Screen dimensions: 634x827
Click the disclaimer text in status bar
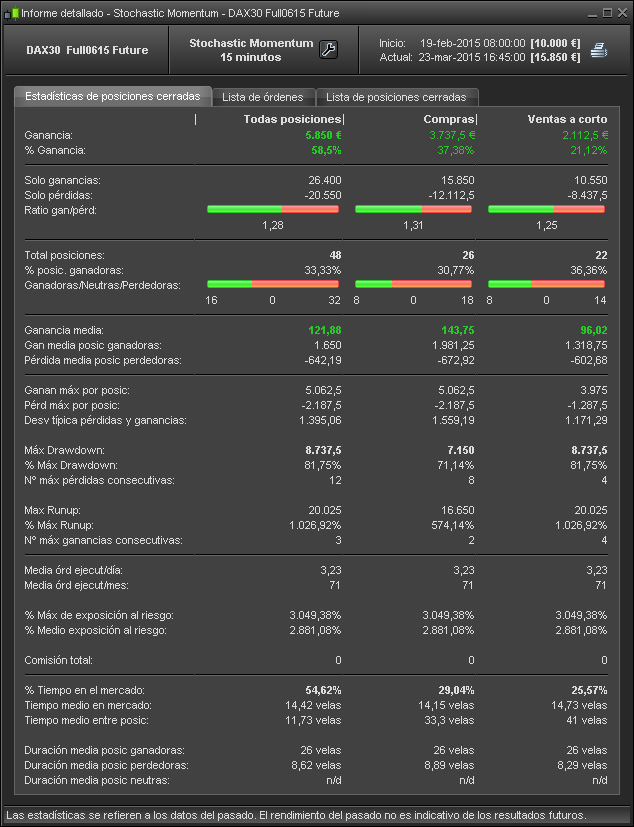296,815
